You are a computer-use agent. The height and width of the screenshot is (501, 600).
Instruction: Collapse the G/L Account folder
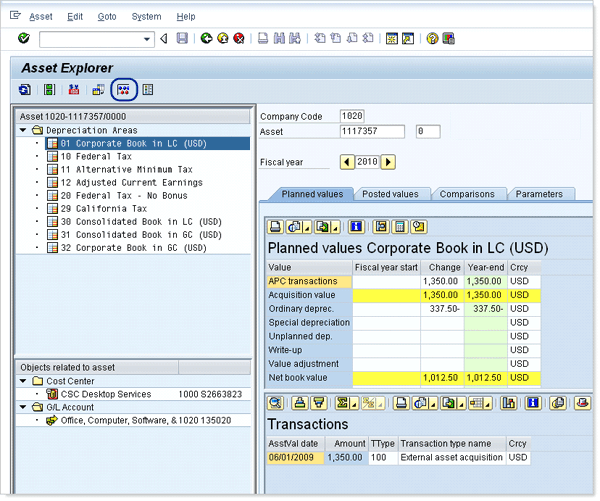pos(23,407)
